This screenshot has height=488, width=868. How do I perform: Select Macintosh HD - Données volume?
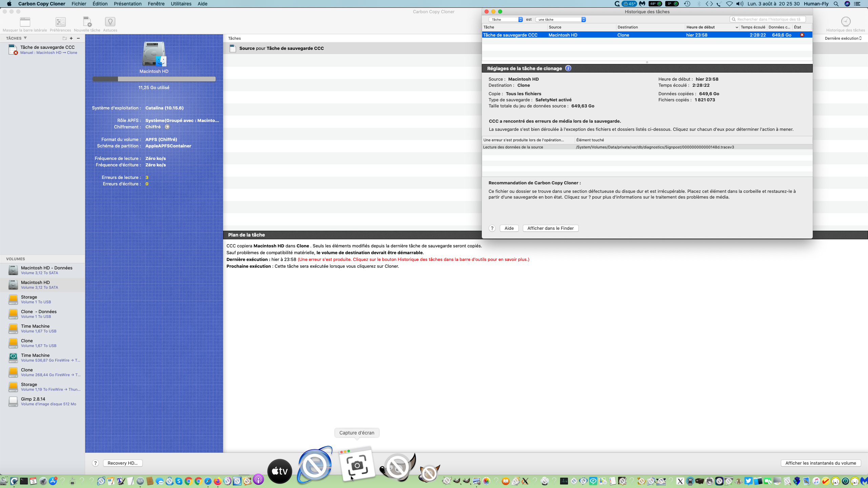[x=42, y=270]
